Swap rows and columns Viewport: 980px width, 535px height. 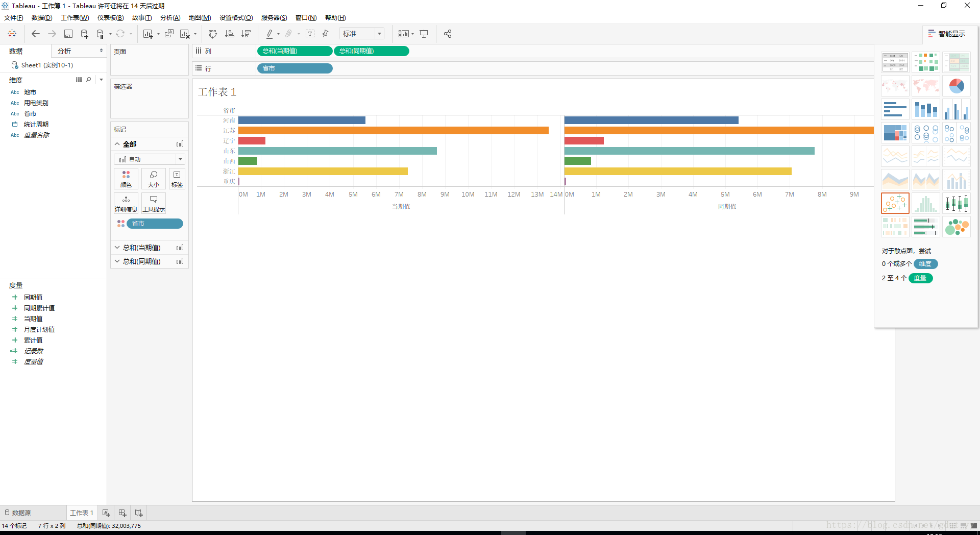coord(213,34)
